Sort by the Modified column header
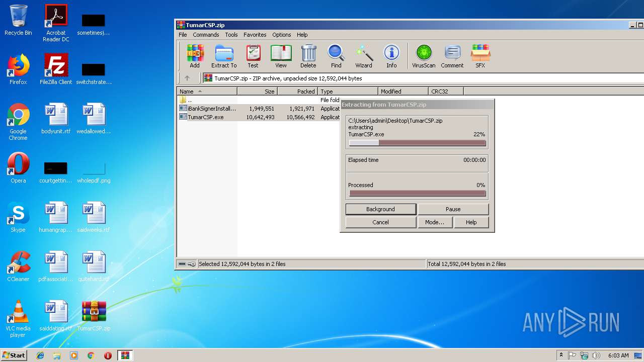This screenshot has width=644, height=362. pyautogui.click(x=403, y=92)
